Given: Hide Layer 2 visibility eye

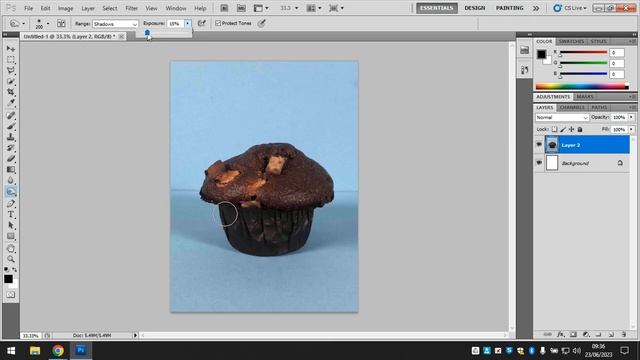Looking at the screenshot, I should point(539,145).
